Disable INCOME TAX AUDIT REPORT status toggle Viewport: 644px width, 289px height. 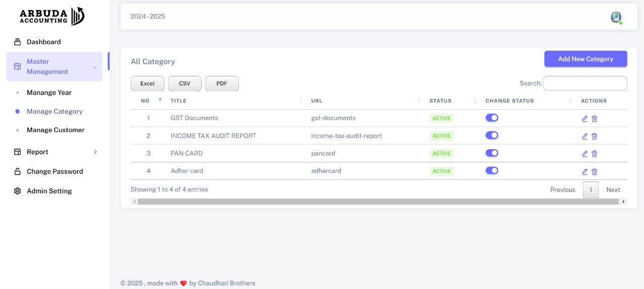(x=492, y=135)
